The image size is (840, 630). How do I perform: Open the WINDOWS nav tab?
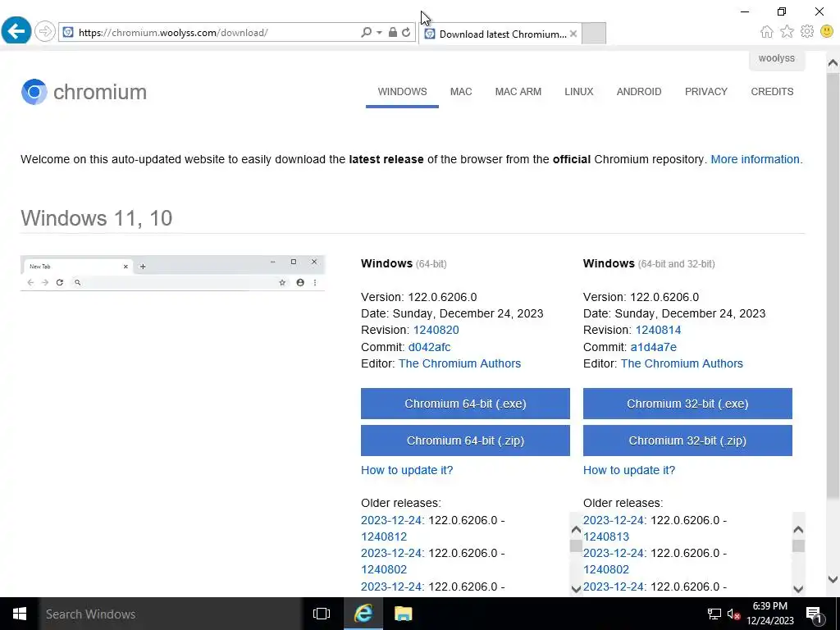[402, 92]
